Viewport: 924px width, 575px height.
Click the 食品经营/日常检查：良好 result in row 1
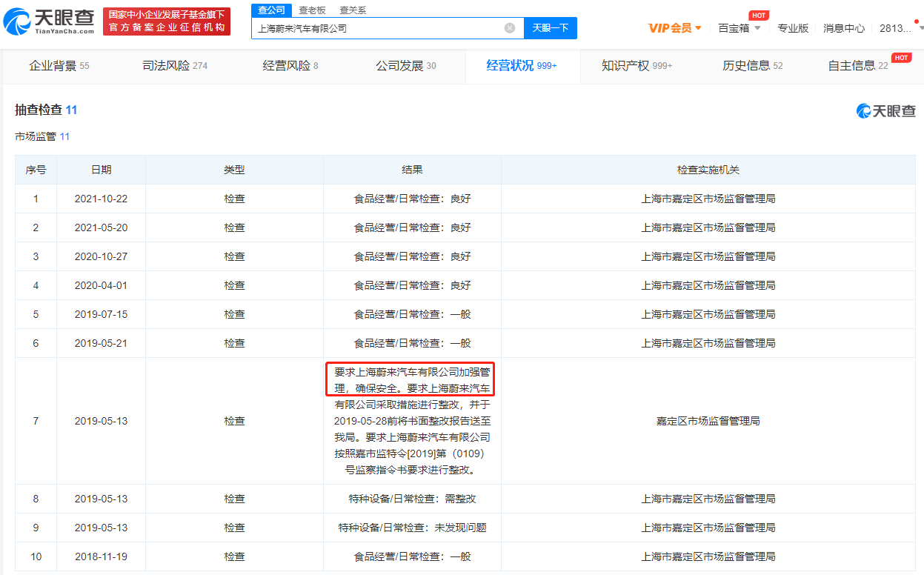[x=412, y=199]
